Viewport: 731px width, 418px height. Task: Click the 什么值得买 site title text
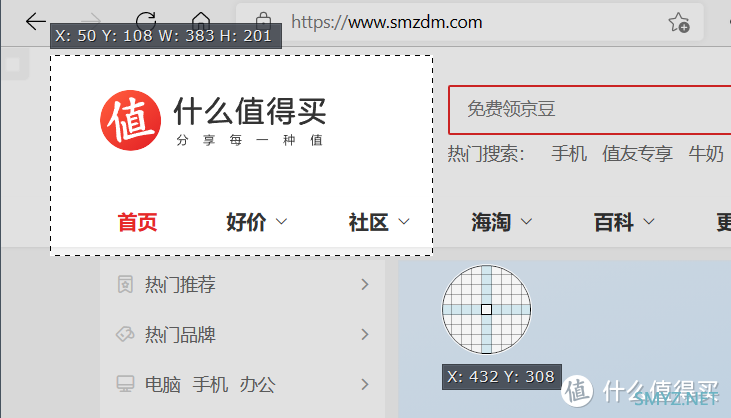click(250, 111)
